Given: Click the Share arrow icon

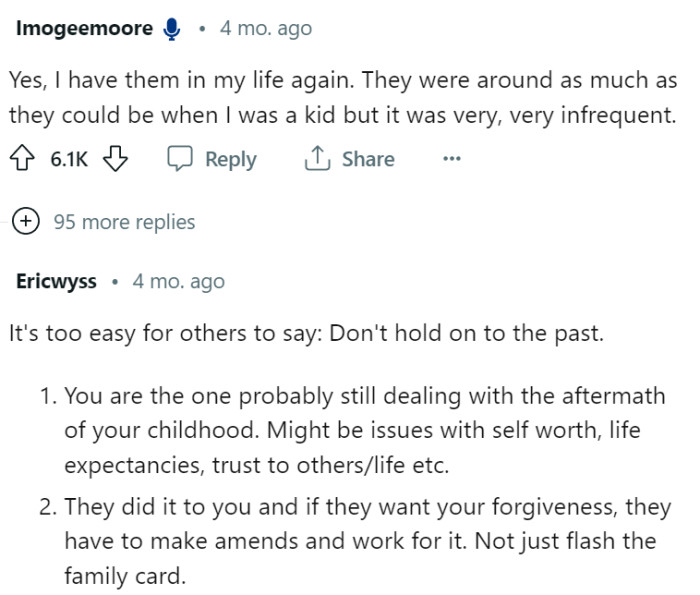Looking at the screenshot, I should 317,159.
